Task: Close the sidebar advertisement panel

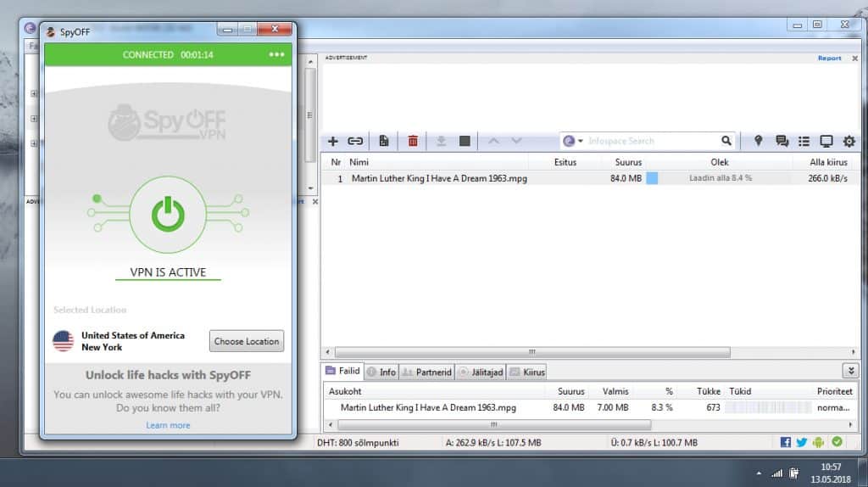Action: (315, 202)
